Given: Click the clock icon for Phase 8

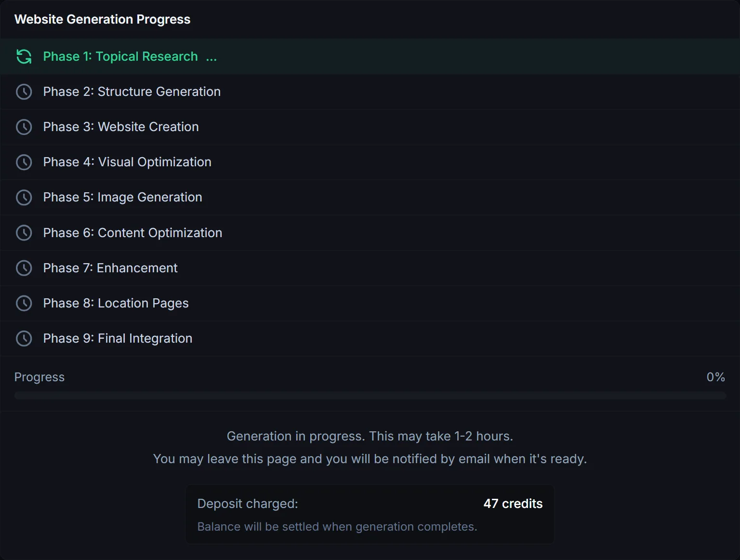Looking at the screenshot, I should coord(24,303).
